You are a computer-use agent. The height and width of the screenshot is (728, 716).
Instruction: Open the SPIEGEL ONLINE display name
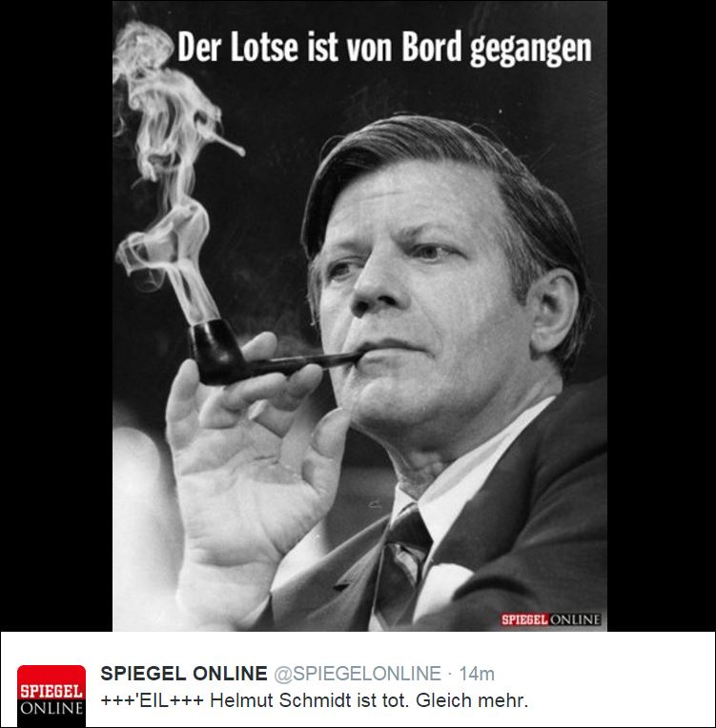click(x=184, y=674)
